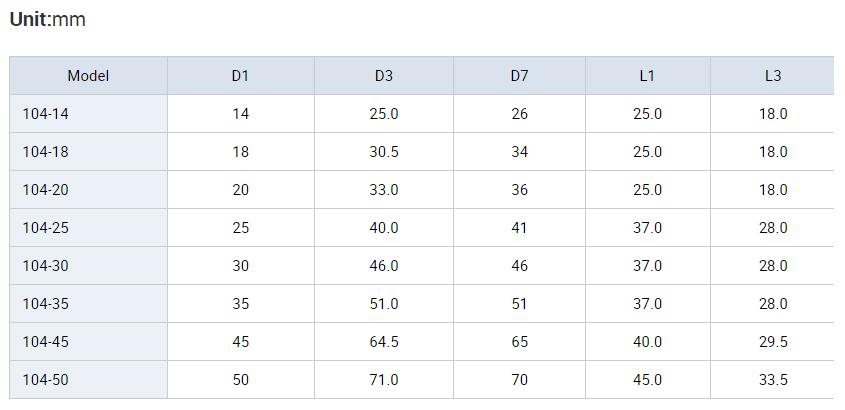The height and width of the screenshot is (410, 845).
Task: Select the 104-20 model row label
Action: coord(46,190)
